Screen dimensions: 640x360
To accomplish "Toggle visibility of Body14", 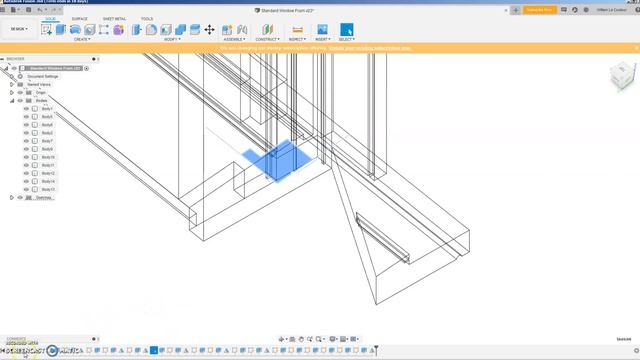I will click(26, 181).
